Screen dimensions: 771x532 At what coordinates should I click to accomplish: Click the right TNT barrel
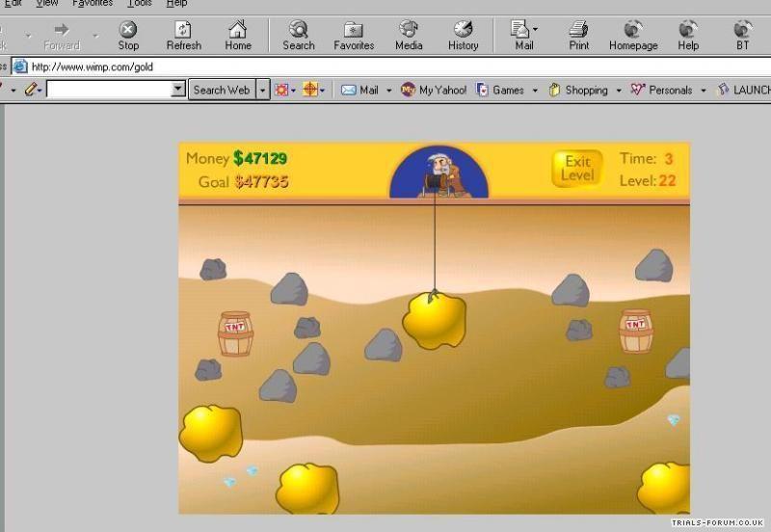(x=636, y=331)
